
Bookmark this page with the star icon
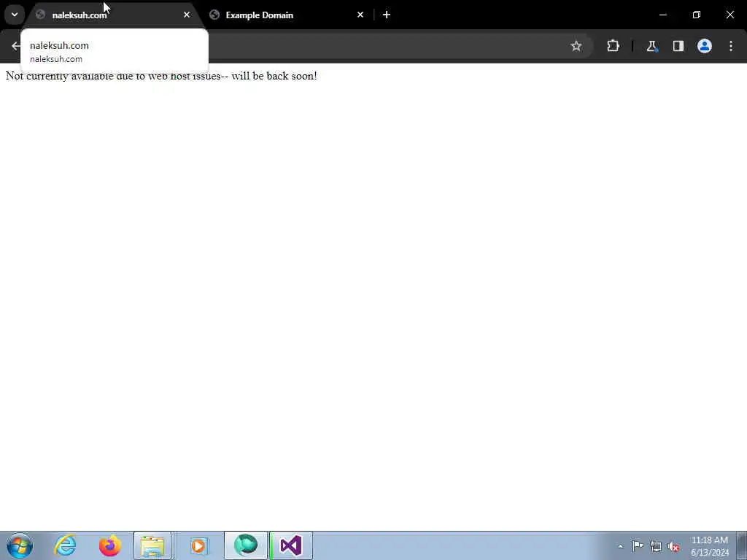point(576,46)
